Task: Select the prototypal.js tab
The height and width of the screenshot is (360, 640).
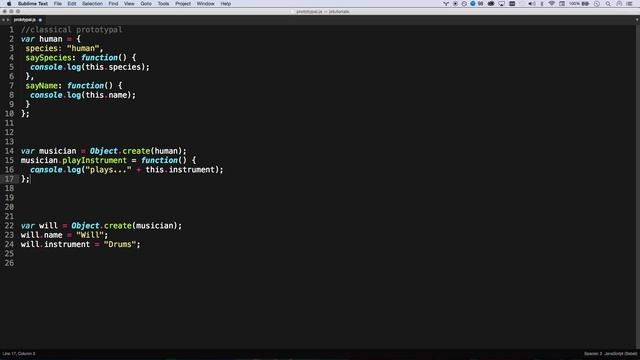Action: [24, 20]
